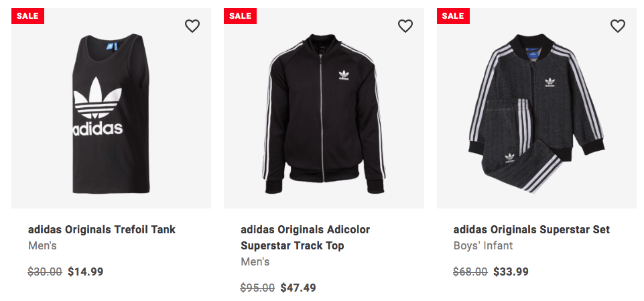Click Men's label under Superstar Track Top

click(255, 261)
